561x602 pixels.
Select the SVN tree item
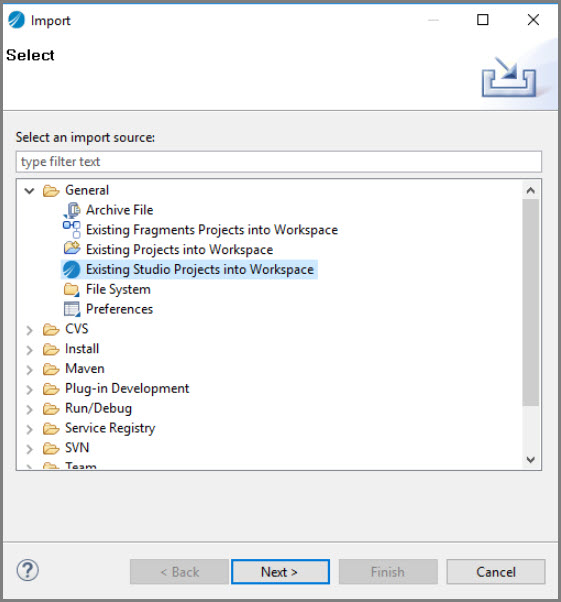tap(77, 448)
